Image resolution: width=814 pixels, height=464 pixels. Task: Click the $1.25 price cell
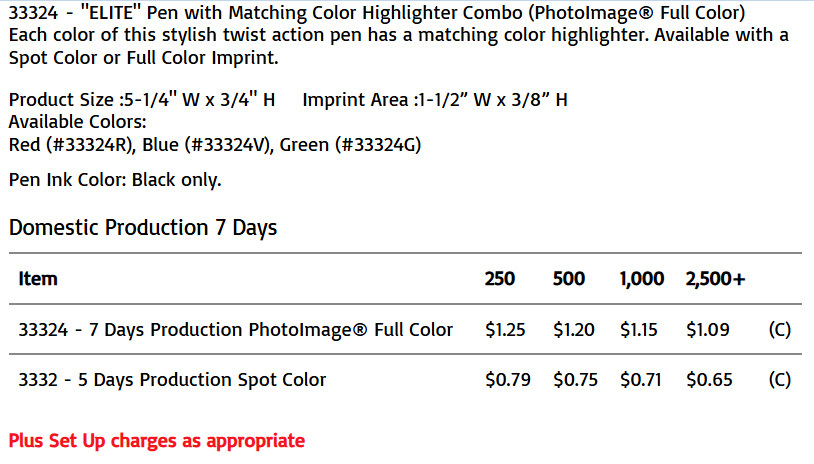[x=505, y=330]
